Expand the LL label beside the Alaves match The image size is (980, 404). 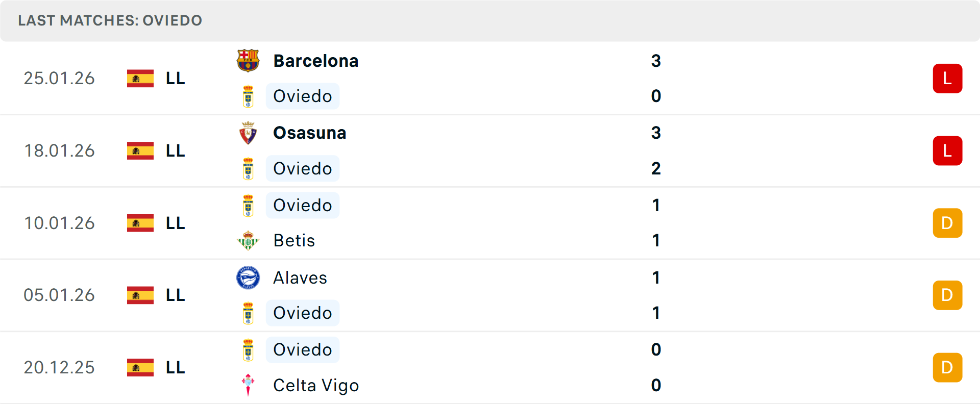174,295
